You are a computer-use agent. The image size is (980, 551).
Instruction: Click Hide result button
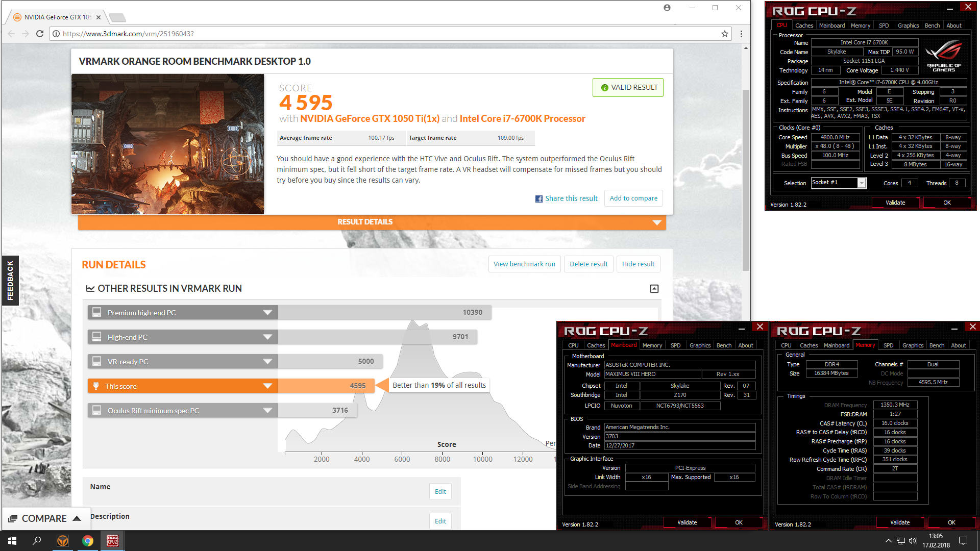[x=638, y=264]
